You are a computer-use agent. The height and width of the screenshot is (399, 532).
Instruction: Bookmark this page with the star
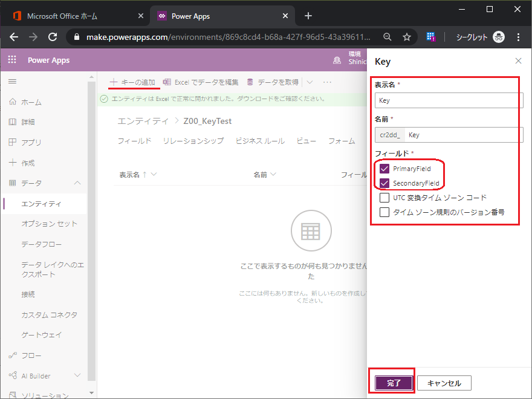tap(407, 37)
